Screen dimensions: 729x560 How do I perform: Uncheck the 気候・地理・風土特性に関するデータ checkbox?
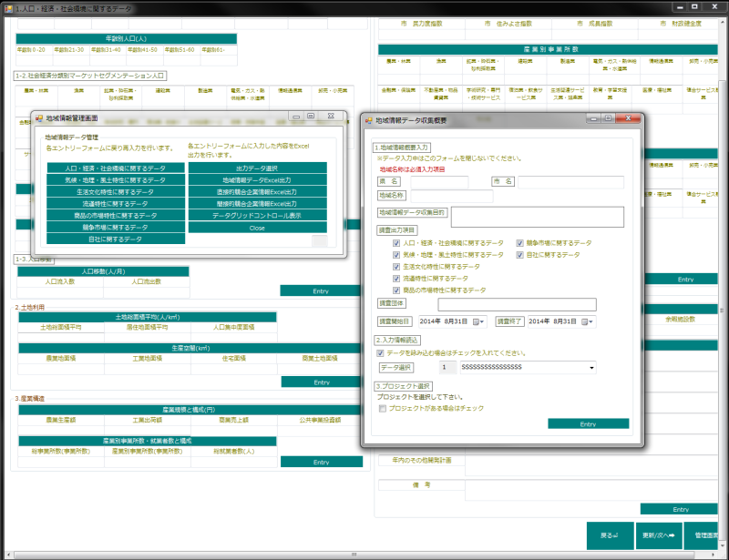click(x=396, y=255)
